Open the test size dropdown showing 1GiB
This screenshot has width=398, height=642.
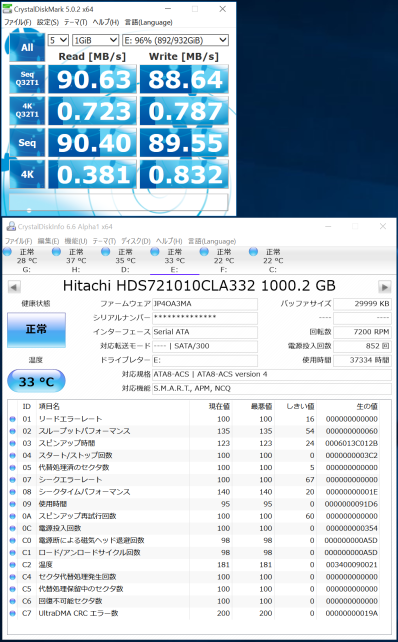click(95, 40)
